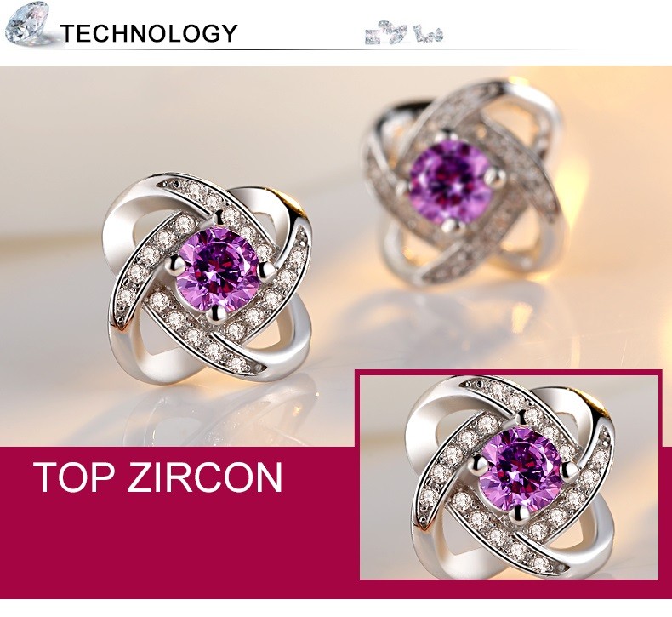Click the purple zircon in the close-up inset
Viewport: 672px width, 617px height.
(521, 469)
